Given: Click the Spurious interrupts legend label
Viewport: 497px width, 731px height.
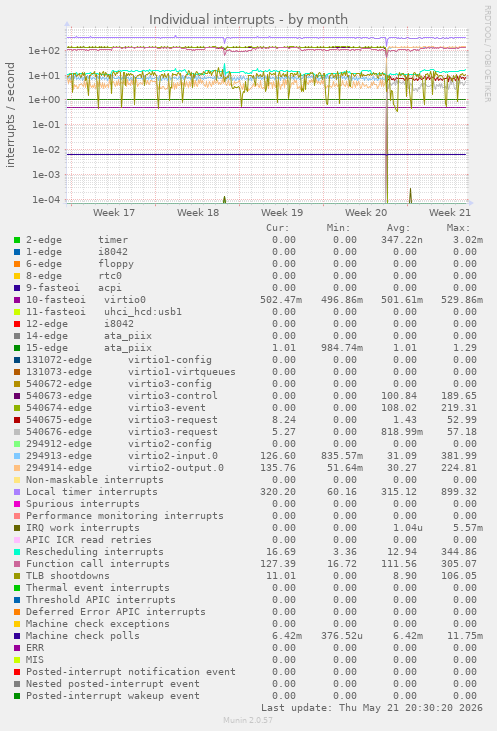Looking at the screenshot, I should [83, 504].
